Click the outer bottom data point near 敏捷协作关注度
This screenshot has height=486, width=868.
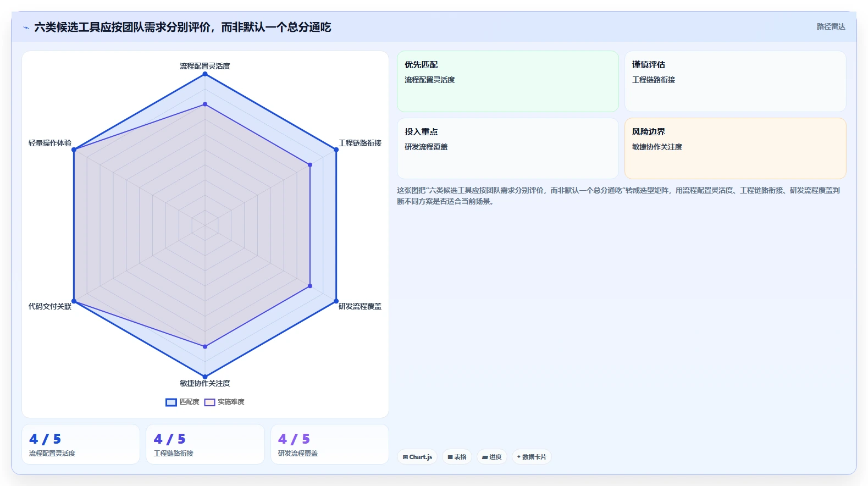point(205,377)
